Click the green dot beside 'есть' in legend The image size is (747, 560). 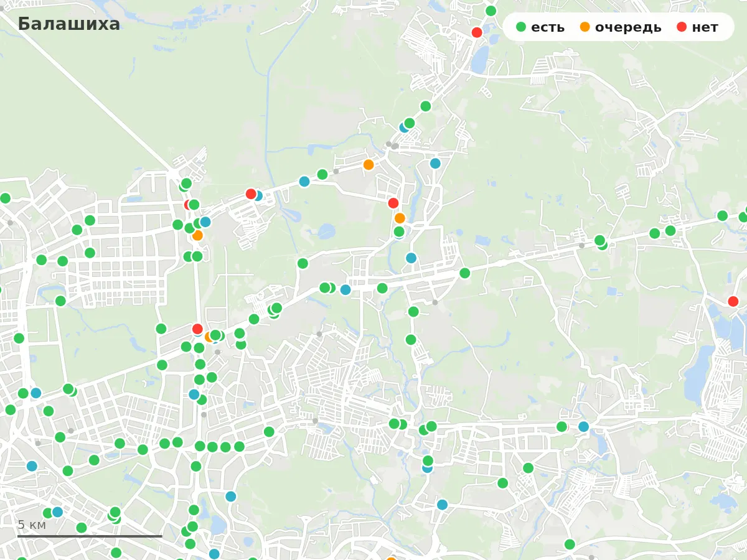(521, 27)
